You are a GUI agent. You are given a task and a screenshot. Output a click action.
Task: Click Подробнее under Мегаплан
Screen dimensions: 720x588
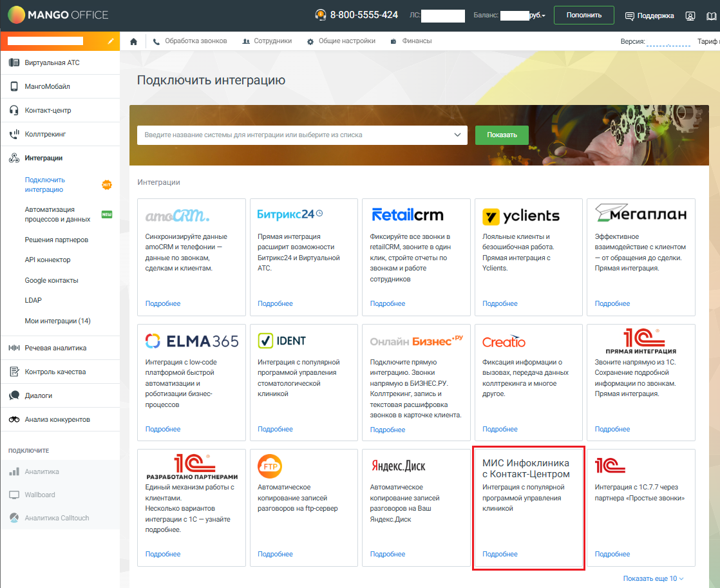(612, 303)
